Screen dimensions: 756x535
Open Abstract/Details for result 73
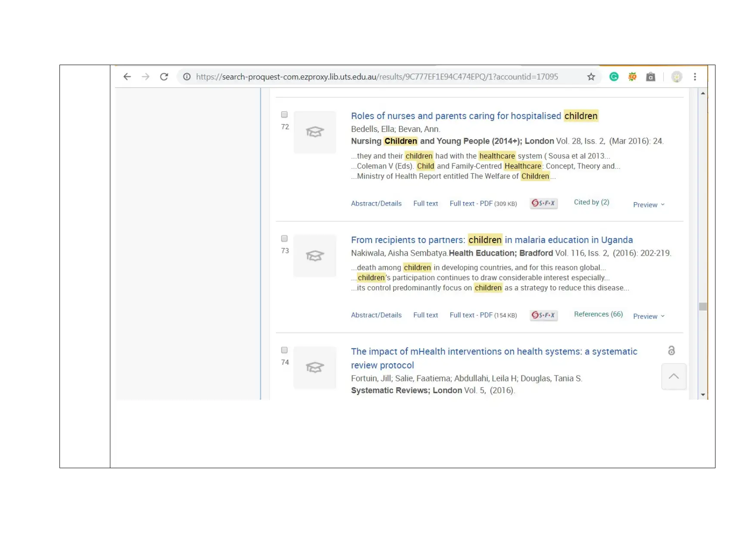376,315
